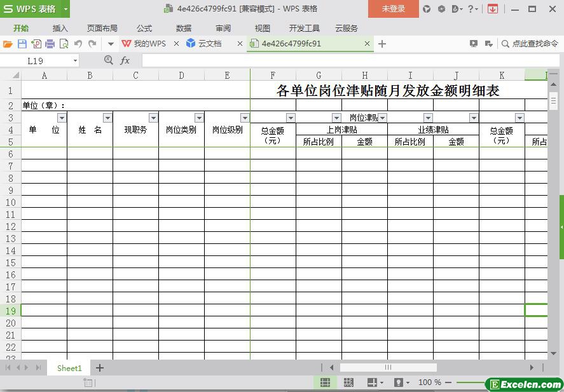Click the open folder icon in toolbar
Screen dimensions: 564x392
tap(8, 44)
